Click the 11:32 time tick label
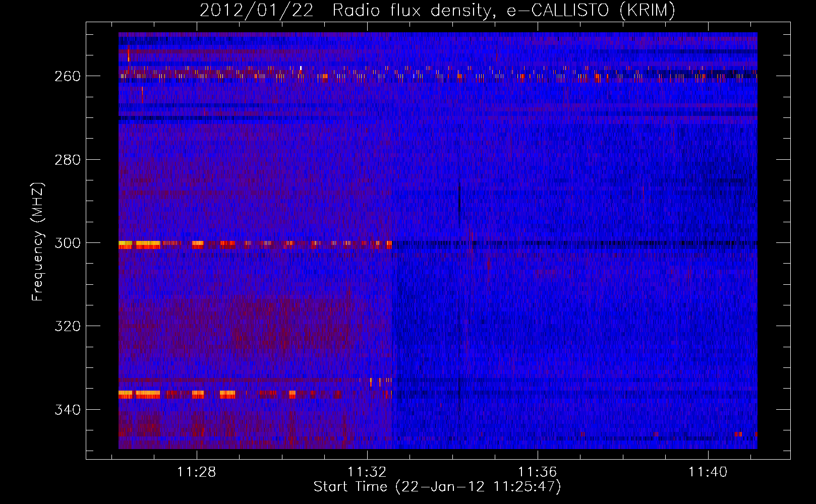Viewport: 816px width, 504px height. coord(367,472)
